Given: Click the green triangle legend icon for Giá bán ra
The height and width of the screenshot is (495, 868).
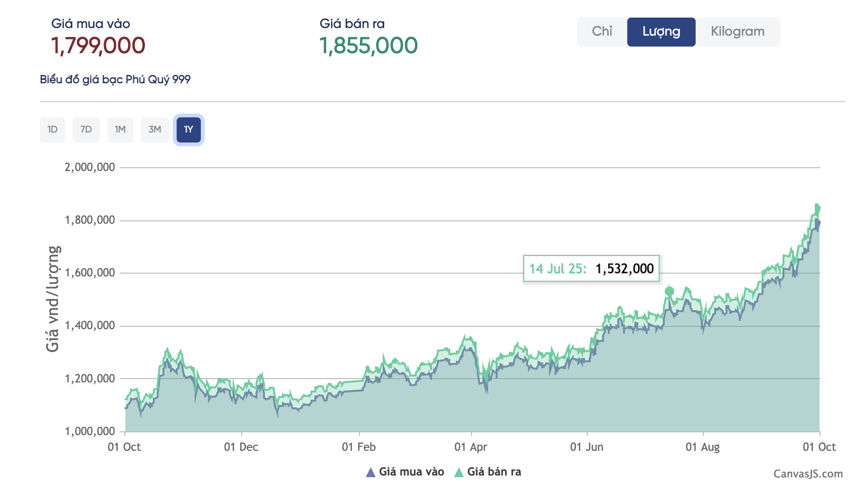Looking at the screenshot, I should [x=459, y=472].
